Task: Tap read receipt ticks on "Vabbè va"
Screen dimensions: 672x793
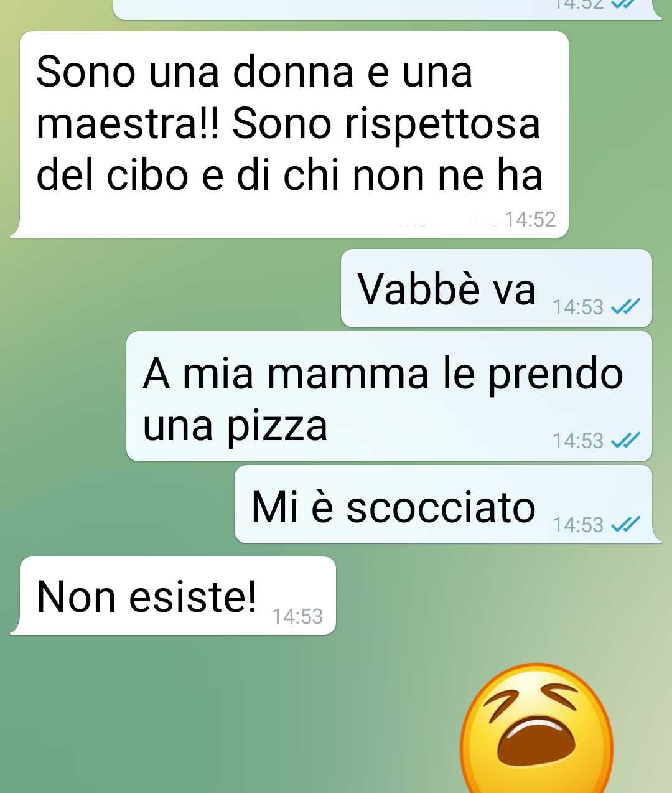Action: [x=625, y=306]
